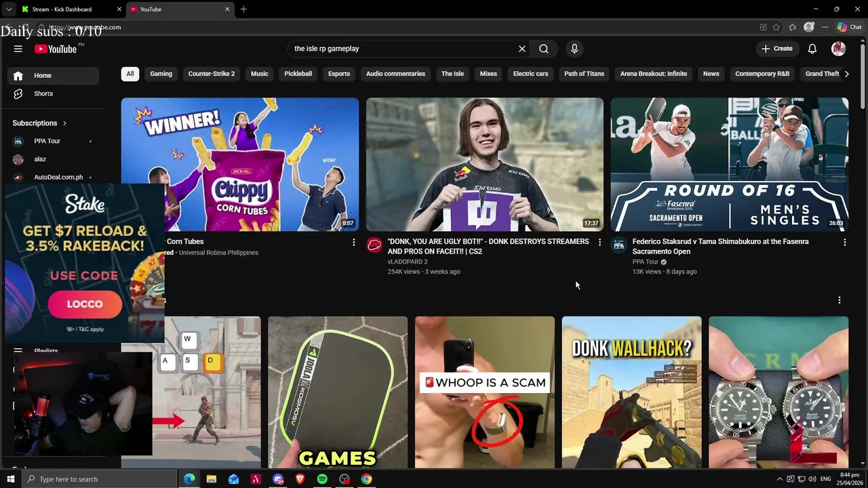Click the vLADOPARD 2 channel avatar
The width and height of the screenshot is (868, 488).
point(374,245)
